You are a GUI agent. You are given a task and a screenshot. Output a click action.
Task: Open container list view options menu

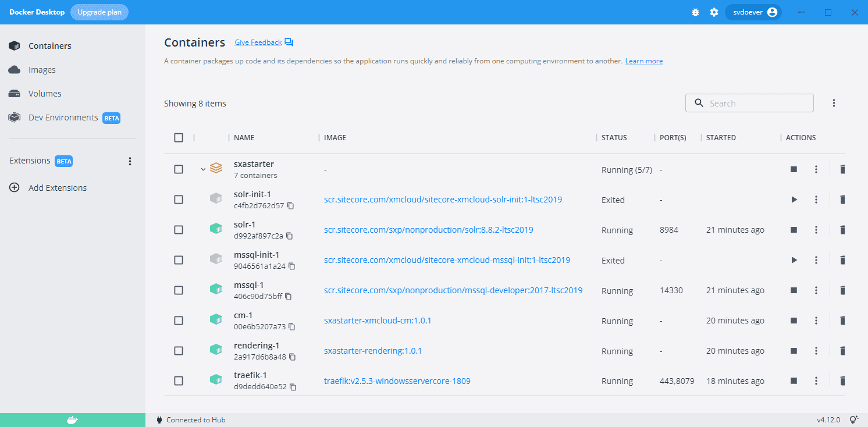point(834,103)
